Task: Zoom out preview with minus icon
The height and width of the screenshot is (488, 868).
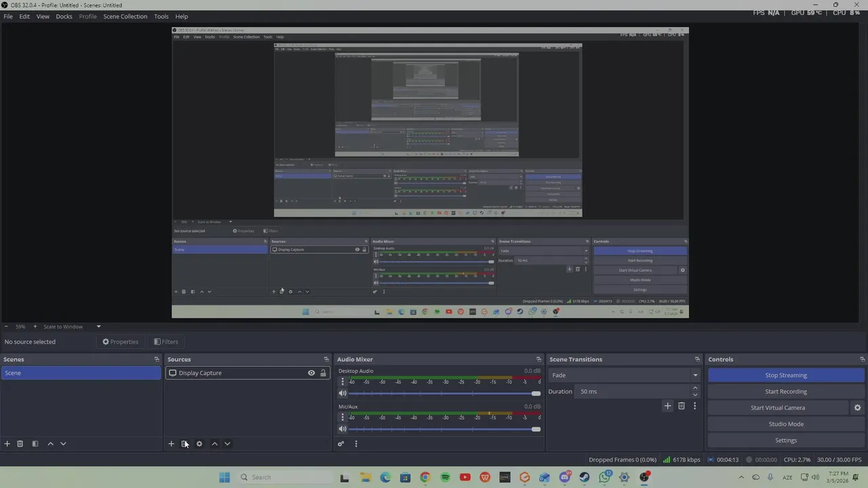Action: tap(6, 327)
